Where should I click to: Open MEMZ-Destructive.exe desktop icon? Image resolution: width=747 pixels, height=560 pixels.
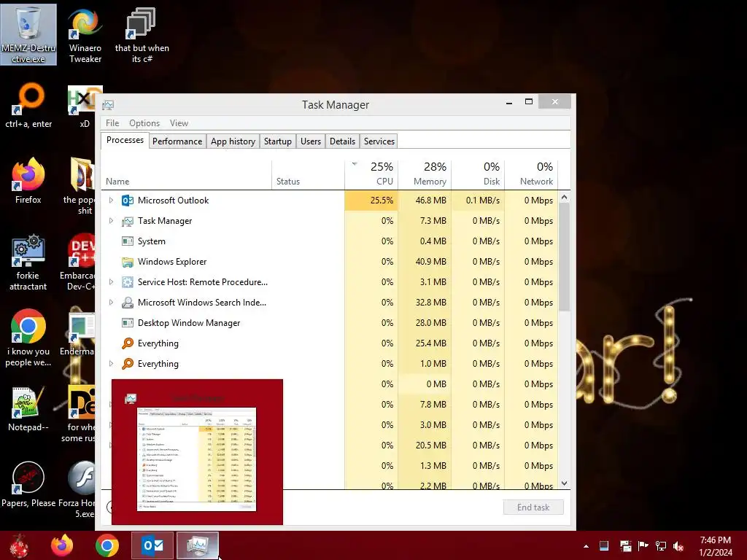point(28,35)
